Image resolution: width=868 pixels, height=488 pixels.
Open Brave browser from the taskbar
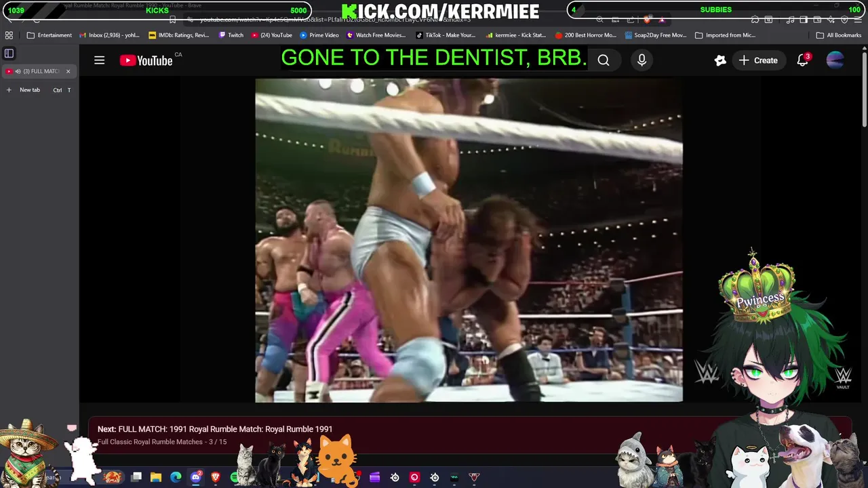pyautogui.click(x=216, y=477)
